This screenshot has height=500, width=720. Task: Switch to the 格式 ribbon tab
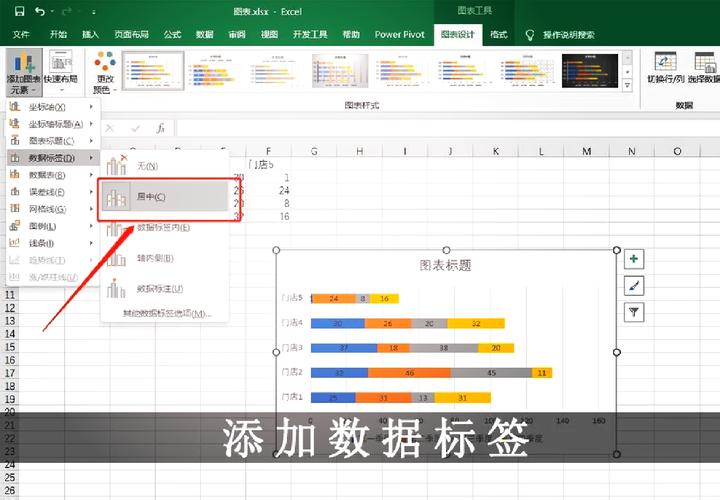click(498, 34)
